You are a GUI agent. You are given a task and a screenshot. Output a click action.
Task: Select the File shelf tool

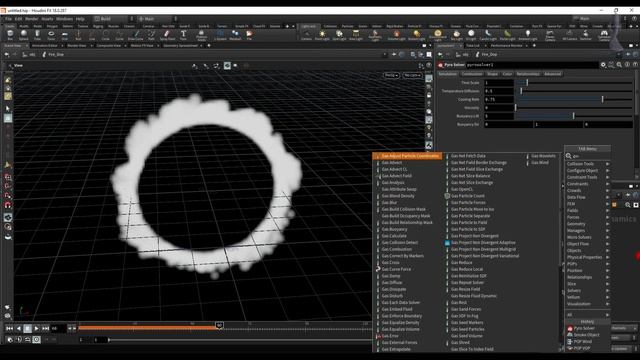[x=249, y=35]
